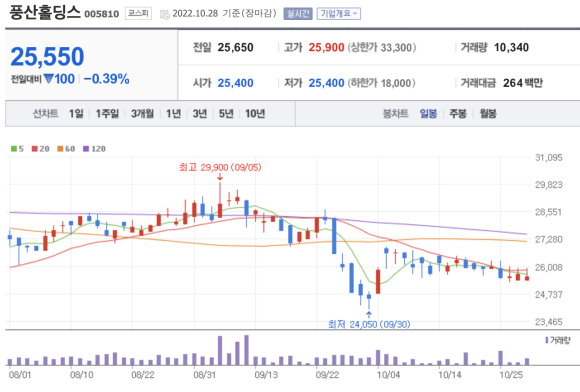Click the 거래대금 264 백만 value
This screenshot has height=392, width=580.
pos(523,83)
